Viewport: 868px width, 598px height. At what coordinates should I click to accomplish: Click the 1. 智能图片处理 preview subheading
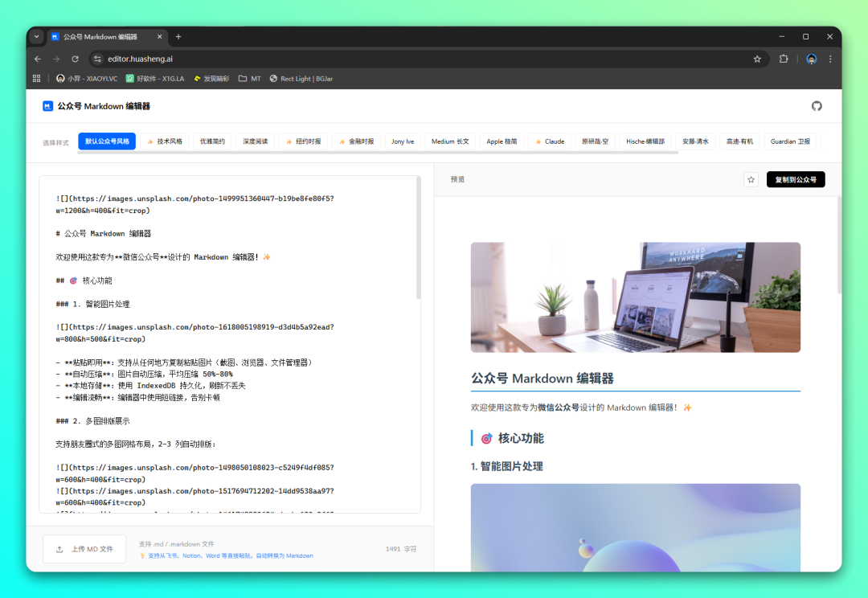506,466
